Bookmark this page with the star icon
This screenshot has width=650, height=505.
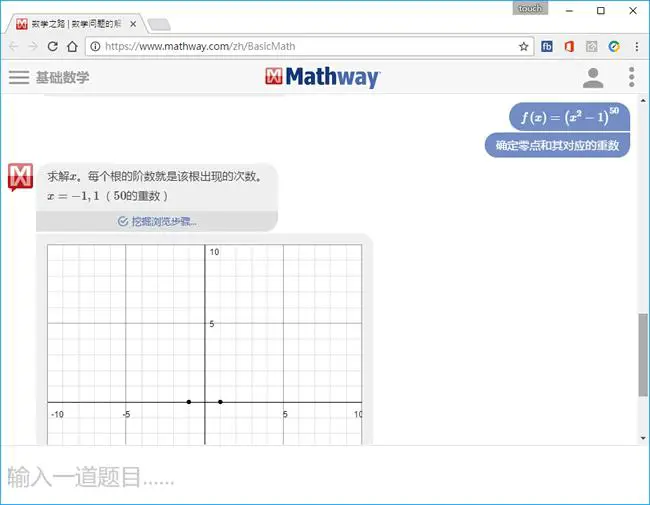pyautogui.click(x=524, y=46)
